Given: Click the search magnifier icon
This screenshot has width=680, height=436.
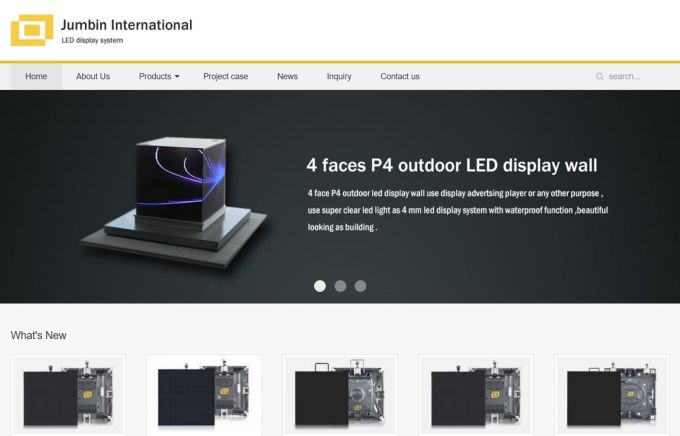Looking at the screenshot, I should coord(600,77).
